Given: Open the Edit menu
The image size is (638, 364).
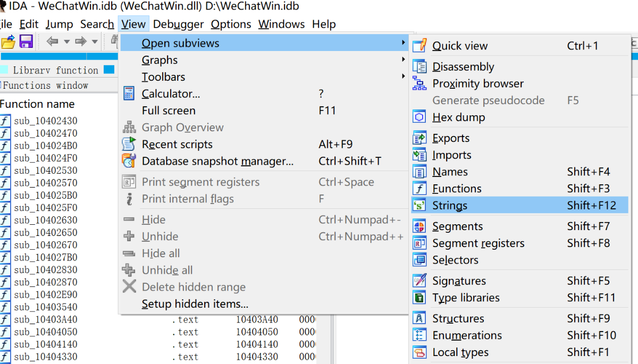Looking at the screenshot, I should 29,24.
